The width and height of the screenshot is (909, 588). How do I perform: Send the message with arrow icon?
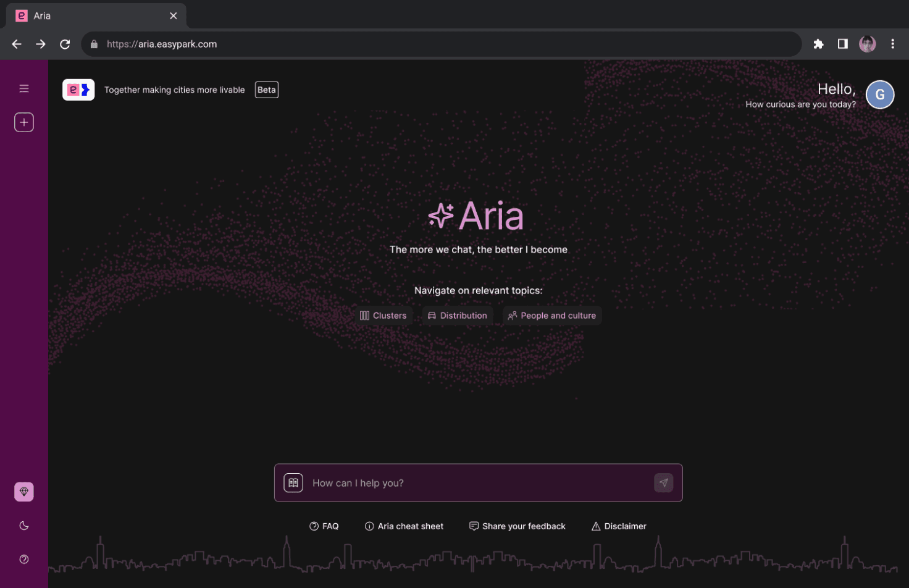pyautogui.click(x=664, y=483)
